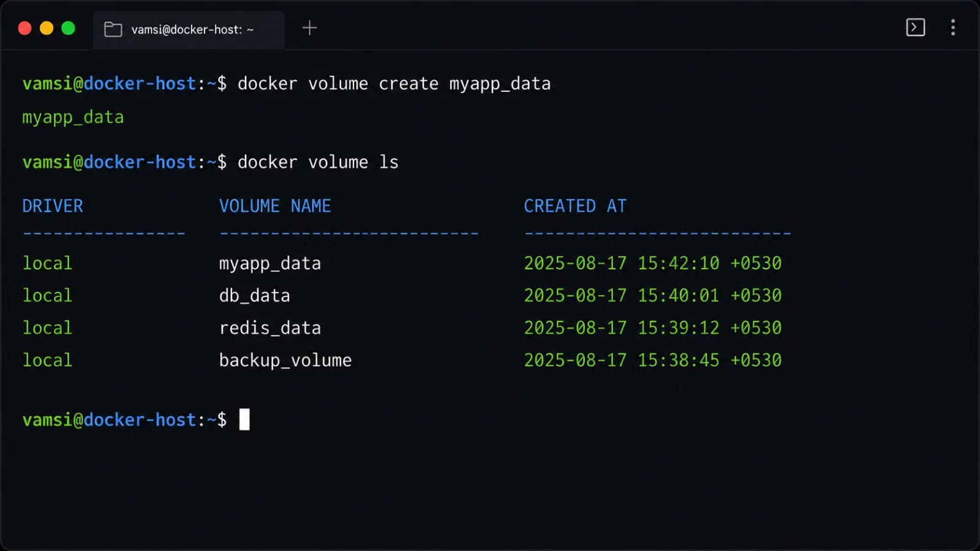Image resolution: width=980 pixels, height=551 pixels.
Task: Close the window with the red button
Action: (24, 28)
